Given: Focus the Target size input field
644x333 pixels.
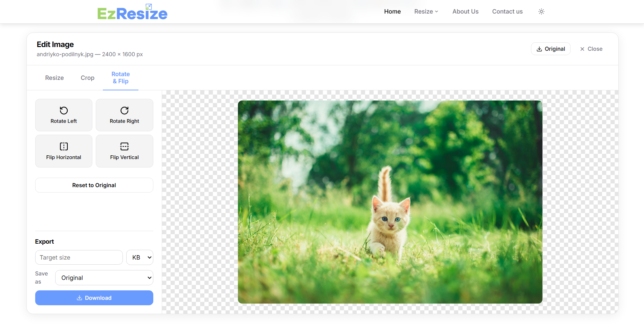Looking at the screenshot, I should [x=79, y=258].
